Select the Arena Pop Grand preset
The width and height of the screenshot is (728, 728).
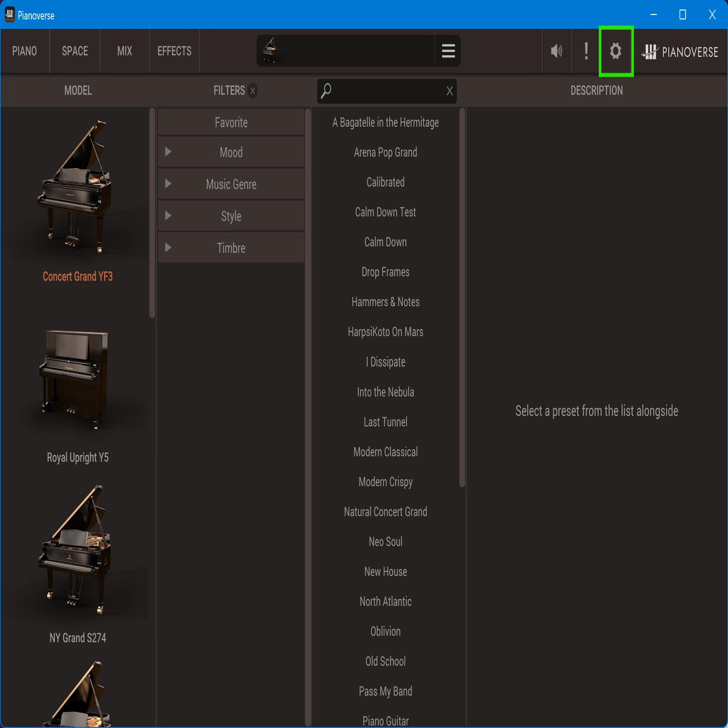(385, 153)
